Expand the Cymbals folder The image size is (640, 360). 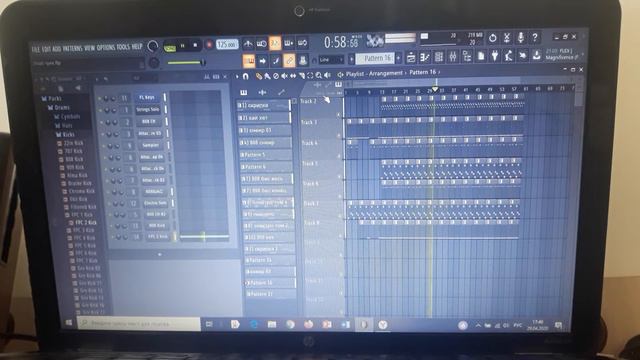[x=67, y=116]
